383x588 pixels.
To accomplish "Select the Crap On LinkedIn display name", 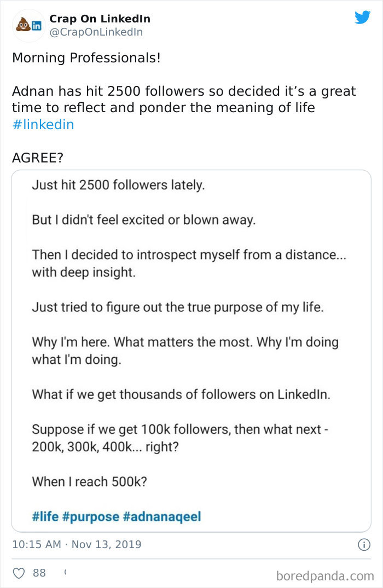I will tap(98, 18).
